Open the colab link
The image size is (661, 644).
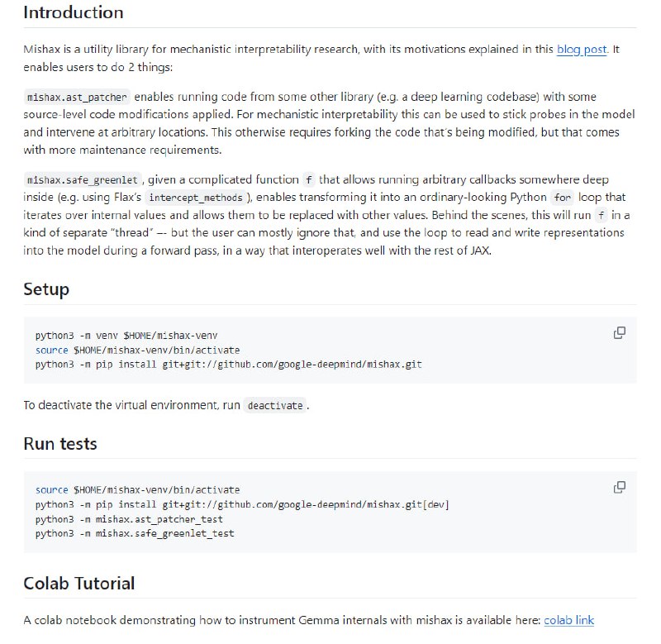point(568,620)
